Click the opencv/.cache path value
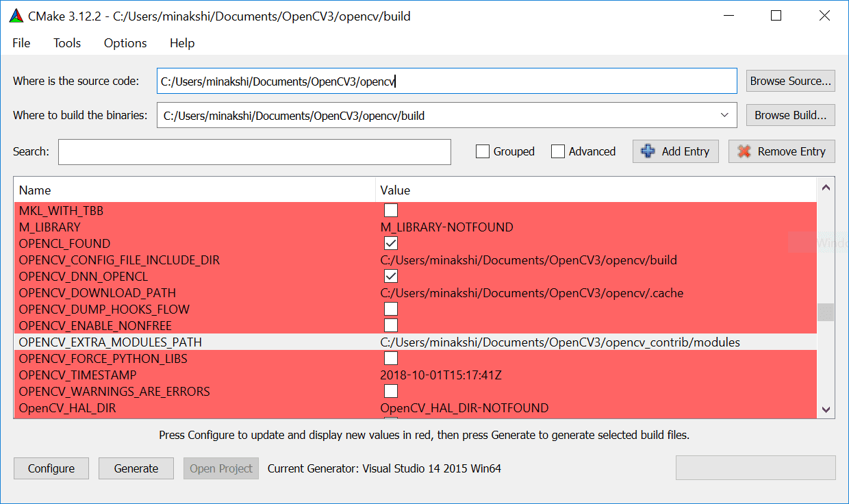 click(x=532, y=292)
